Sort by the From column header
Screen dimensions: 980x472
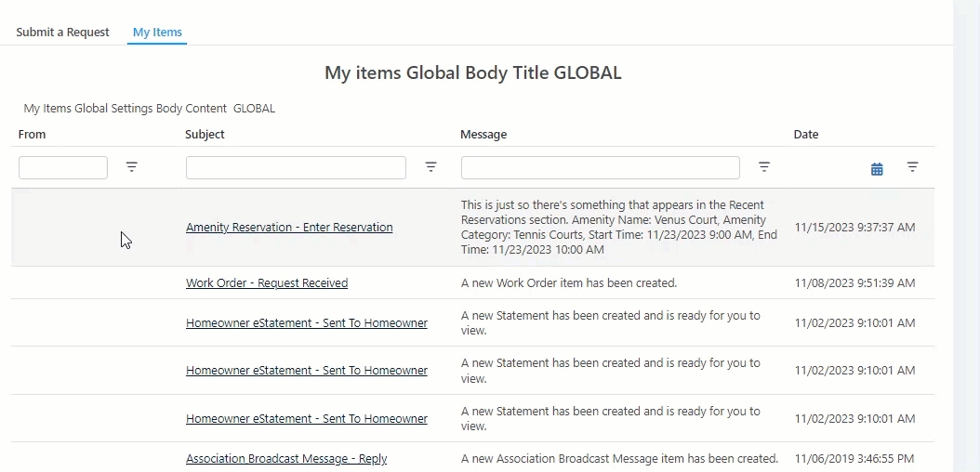[32, 134]
